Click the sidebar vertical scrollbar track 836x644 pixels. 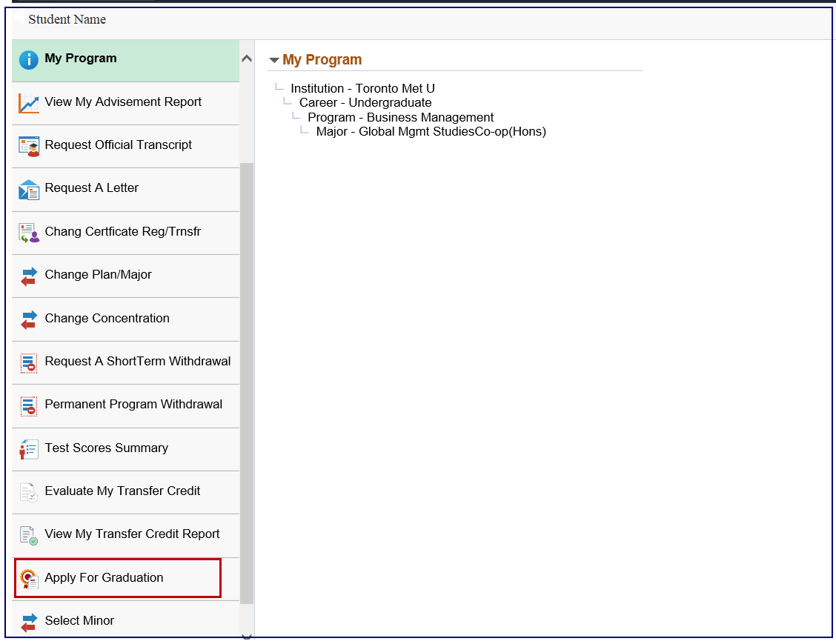point(247,371)
